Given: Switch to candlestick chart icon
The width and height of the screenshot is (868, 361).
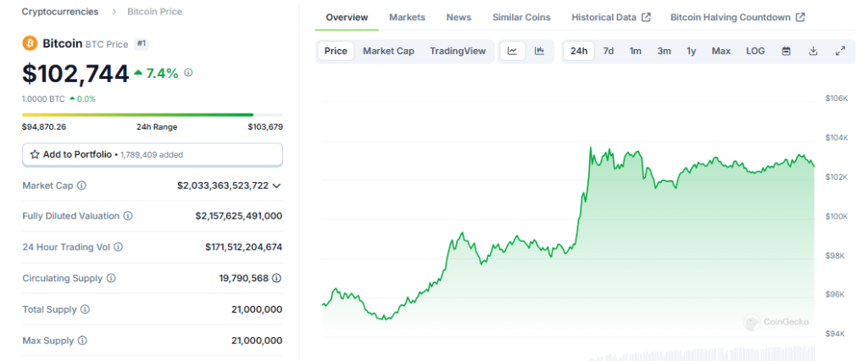Looking at the screenshot, I should click(x=539, y=51).
